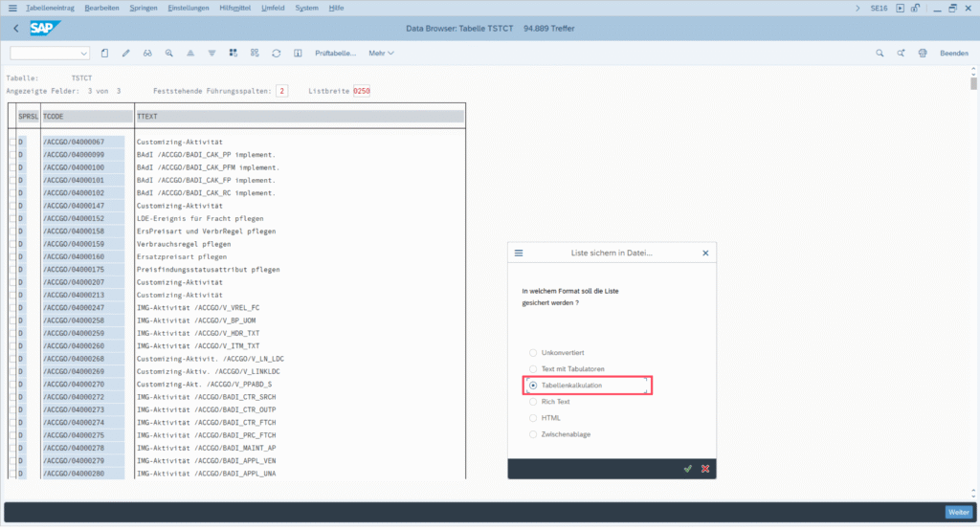
Task: Select text 'Verbrauchsregel pflegen'
Action: tap(184, 244)
